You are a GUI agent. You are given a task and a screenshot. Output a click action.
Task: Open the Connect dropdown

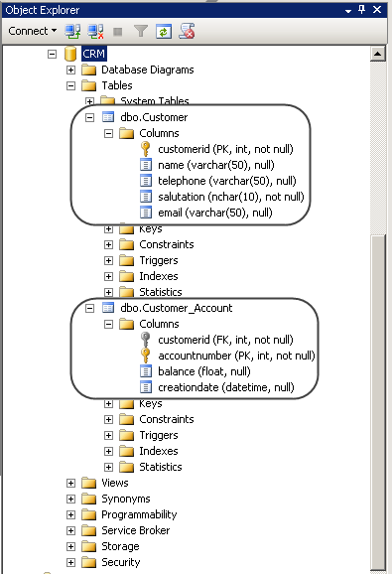pyautogui.click(x=32, y=31)
